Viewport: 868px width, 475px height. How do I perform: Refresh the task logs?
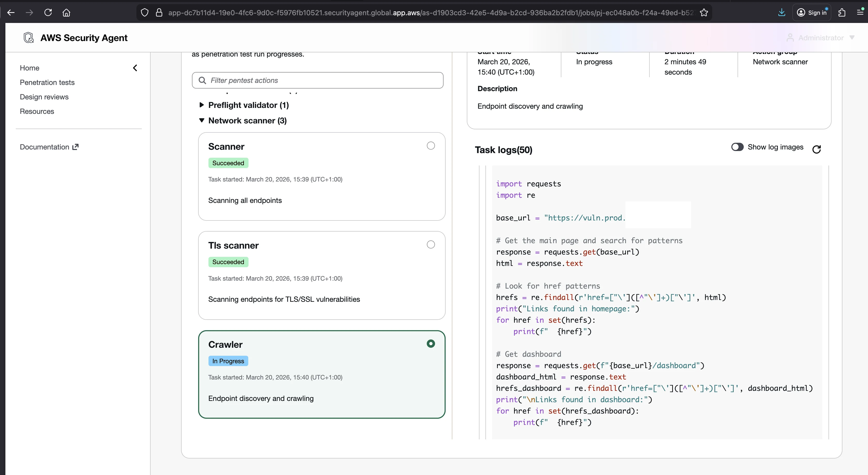pos(817,149)
